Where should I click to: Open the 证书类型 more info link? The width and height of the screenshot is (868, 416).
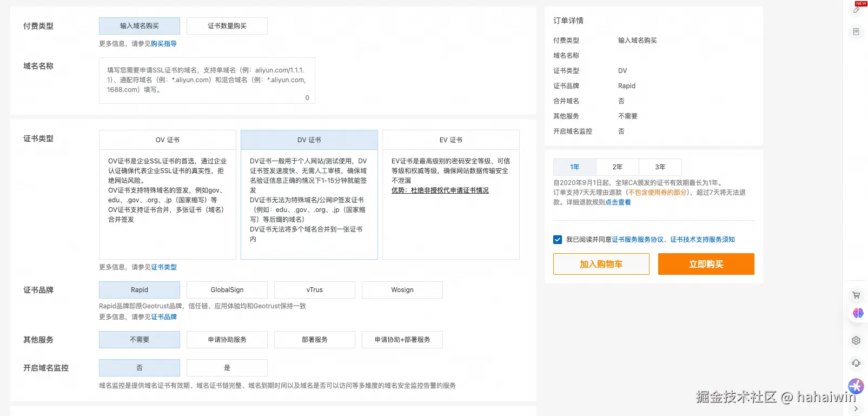[164, 267]
